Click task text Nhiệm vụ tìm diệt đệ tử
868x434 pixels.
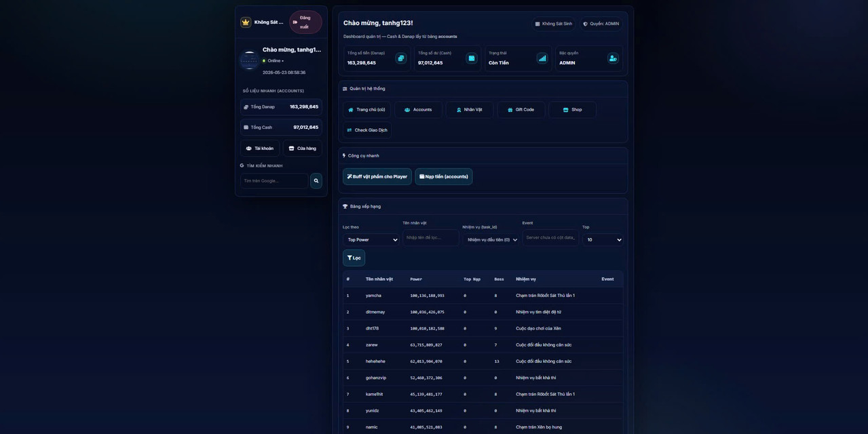coord(538,312)
